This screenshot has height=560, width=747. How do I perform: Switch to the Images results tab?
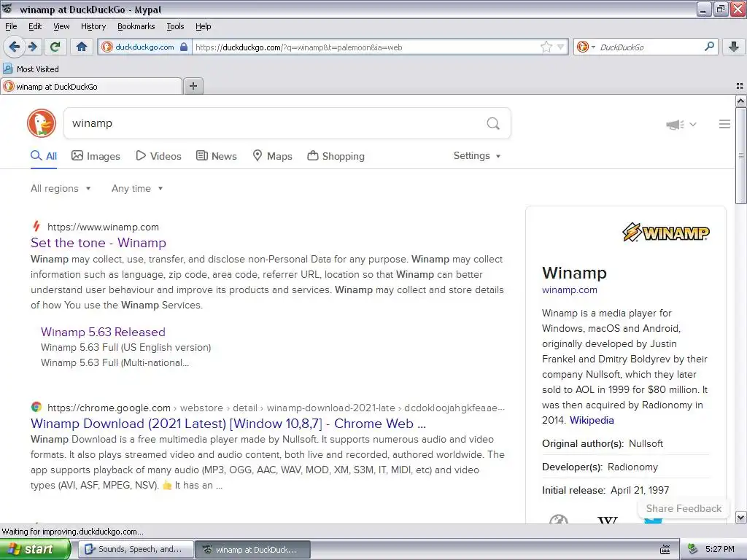tap(96, 156)
